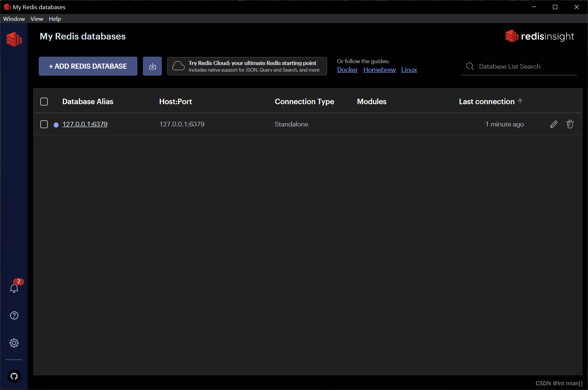Open the settings gear in the sidebar
Image resolution: width=588 pixels, height=390 pixels.
pyautogui.click(x=14, y=343)
